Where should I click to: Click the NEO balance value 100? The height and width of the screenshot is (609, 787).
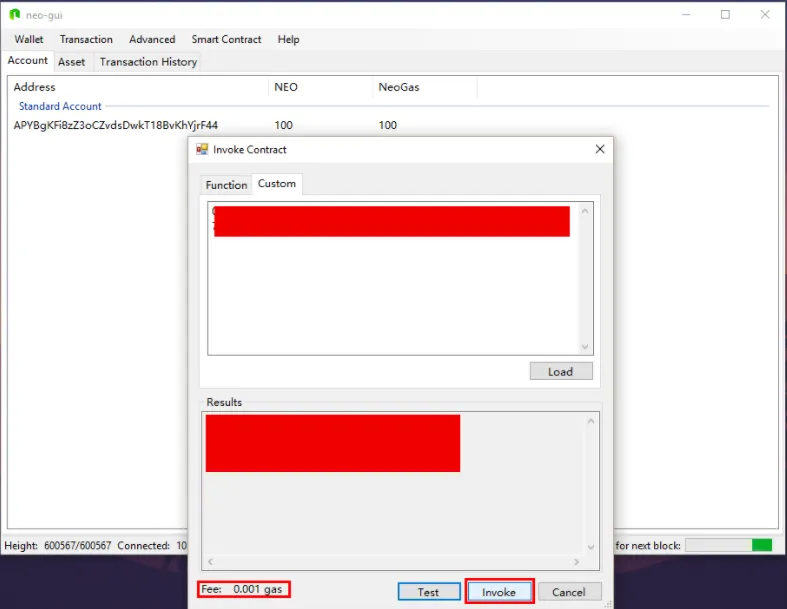[284, 125]
